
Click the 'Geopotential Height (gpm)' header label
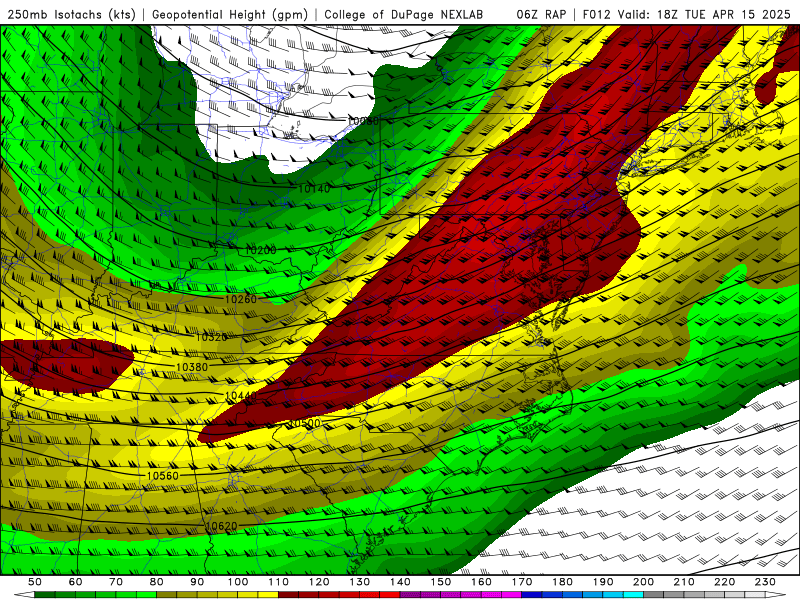point(230,14)
